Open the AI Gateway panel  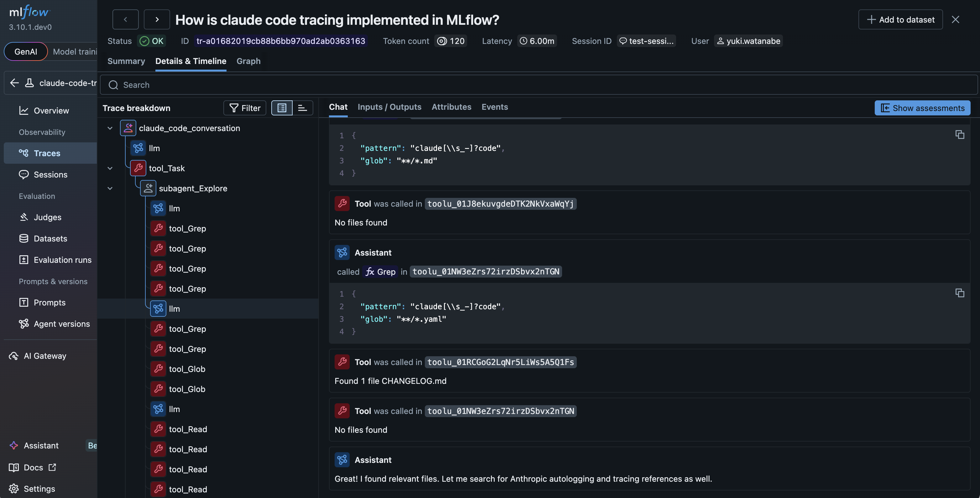coord(44,356)
